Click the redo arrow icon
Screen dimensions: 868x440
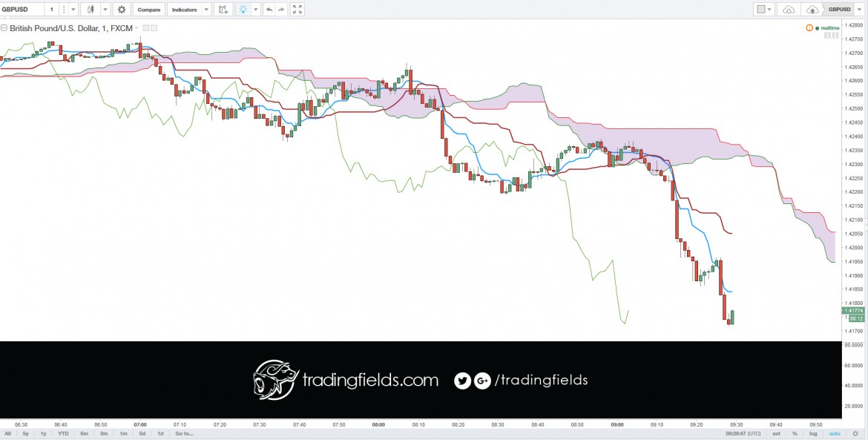click(x=281, y=10)
